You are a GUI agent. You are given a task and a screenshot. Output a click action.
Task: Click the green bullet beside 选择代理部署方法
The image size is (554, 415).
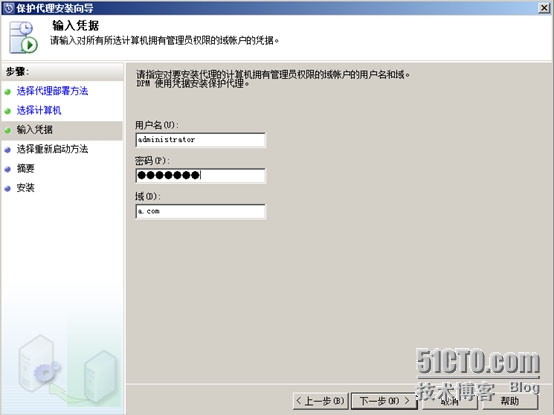point(8,92)
